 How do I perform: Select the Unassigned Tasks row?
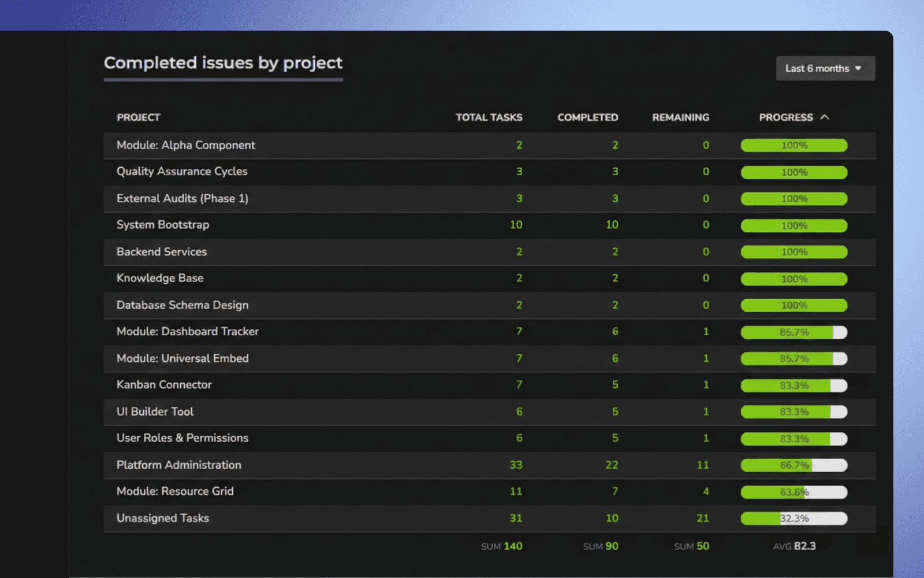(163, 518)
